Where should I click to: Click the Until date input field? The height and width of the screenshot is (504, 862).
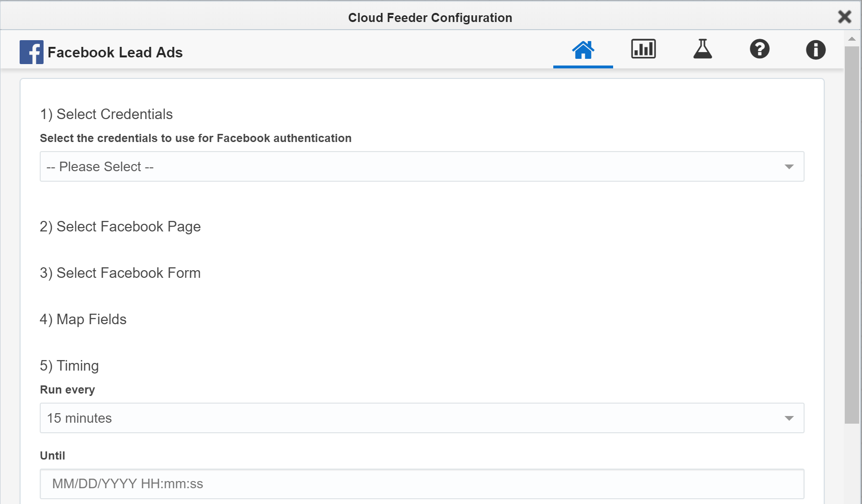(x=422, y=483)
